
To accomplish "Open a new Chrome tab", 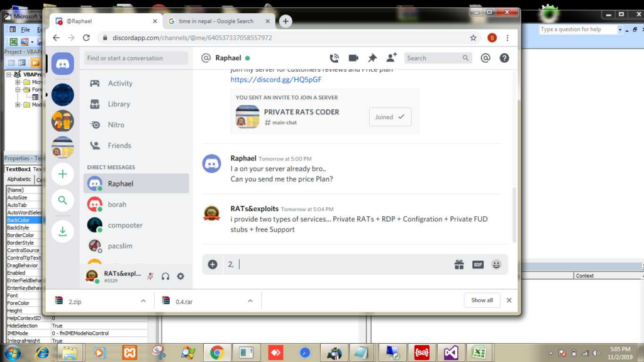I will [286, 21].
